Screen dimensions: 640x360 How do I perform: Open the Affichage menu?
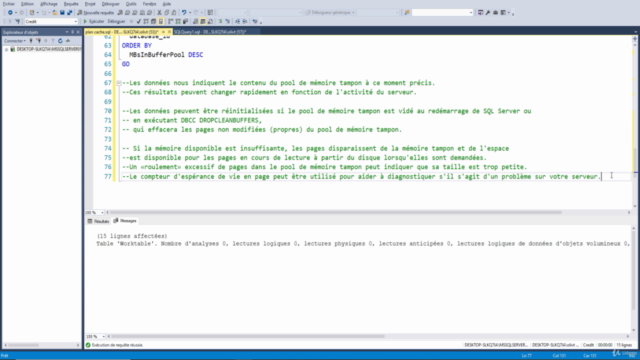tap(49, 4)
